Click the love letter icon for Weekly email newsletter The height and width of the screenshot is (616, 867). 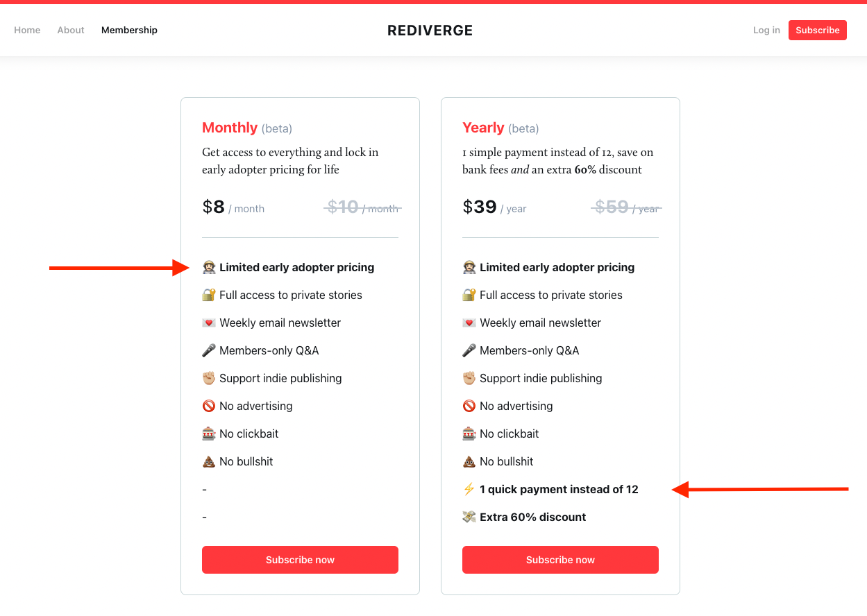tap(208, 323)
